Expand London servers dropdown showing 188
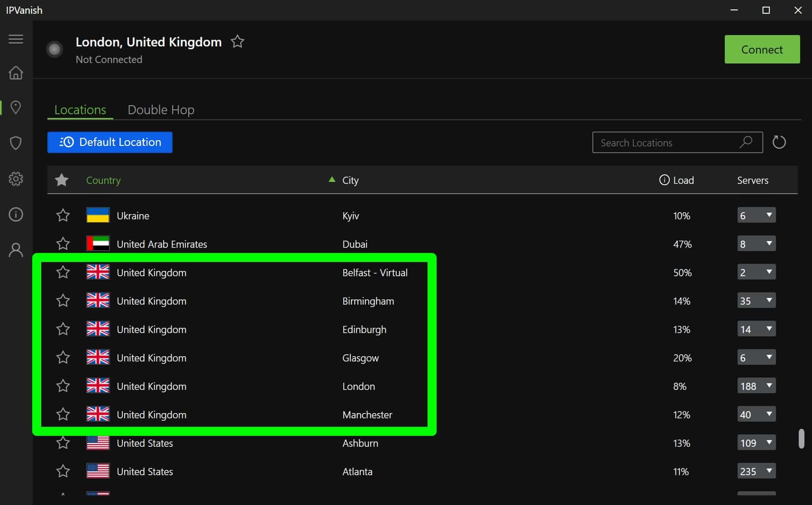812x505 pixels. 757,386
